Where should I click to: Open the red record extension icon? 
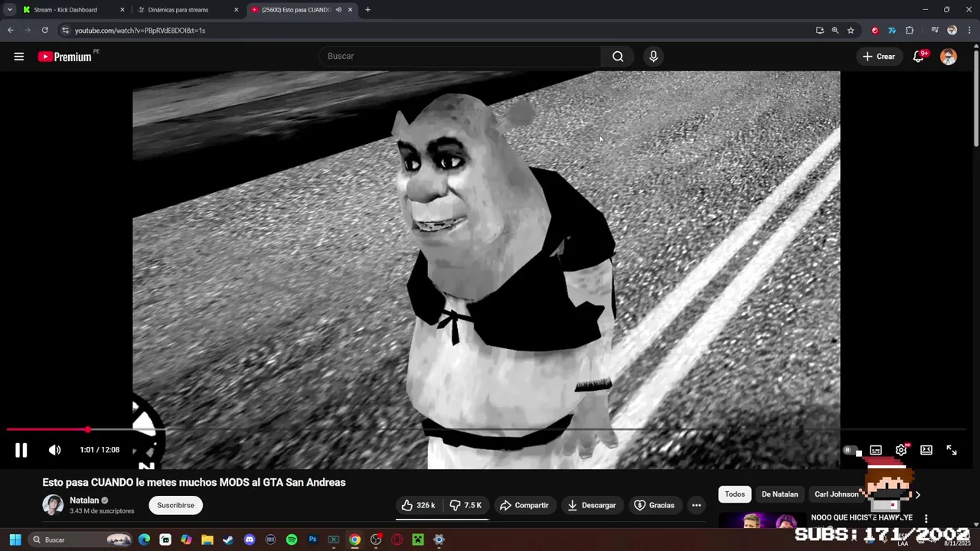875,31
